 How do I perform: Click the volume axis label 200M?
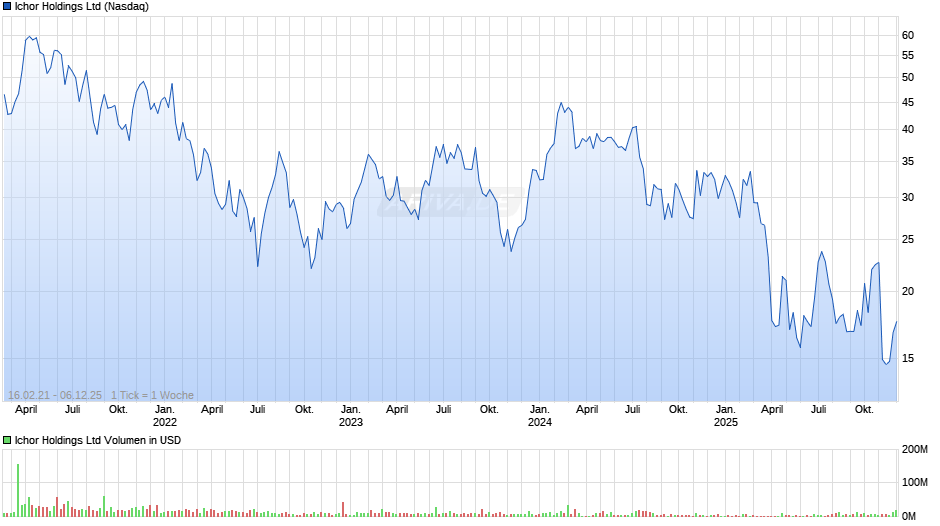(915, 450)
